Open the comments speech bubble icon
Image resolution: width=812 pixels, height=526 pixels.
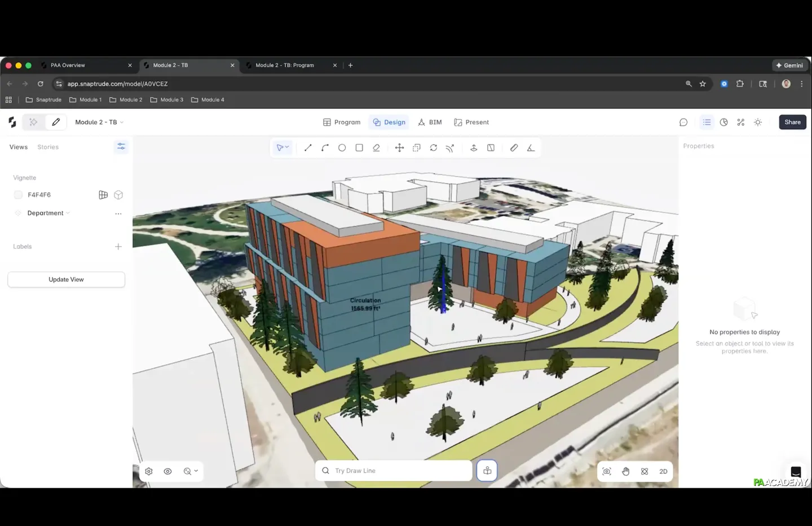683,122
